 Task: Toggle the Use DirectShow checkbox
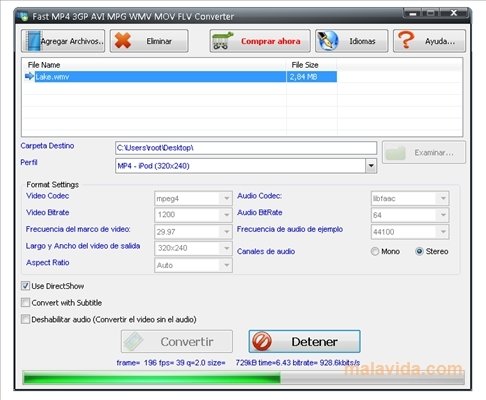tap(25, 286)
